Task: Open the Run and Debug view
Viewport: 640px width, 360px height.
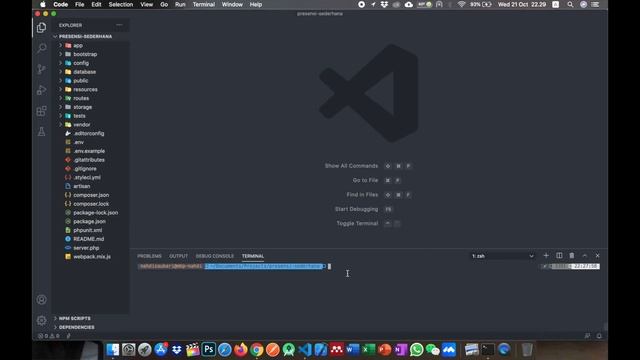Action: (41, 90)
